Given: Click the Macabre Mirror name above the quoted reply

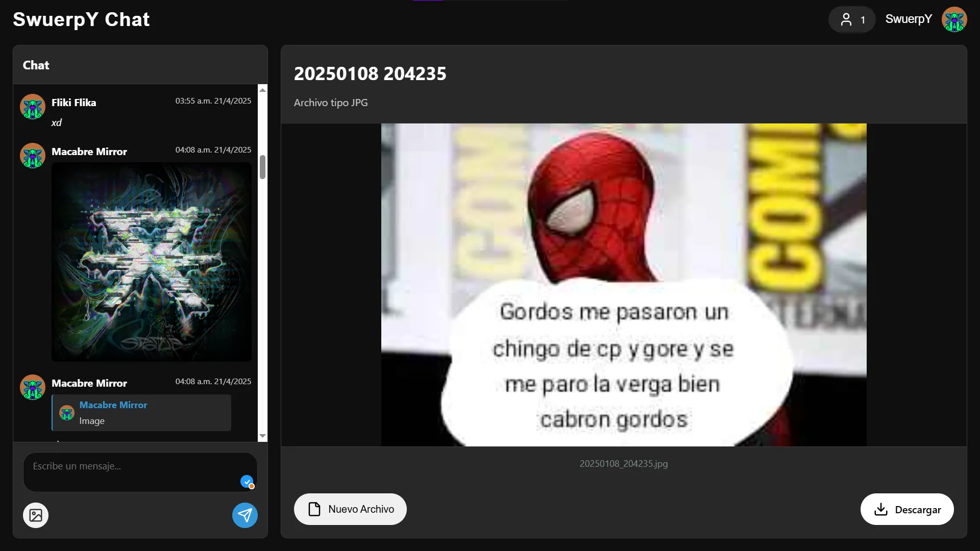Looking at the screenshot, I should click(x=89, y=383).
